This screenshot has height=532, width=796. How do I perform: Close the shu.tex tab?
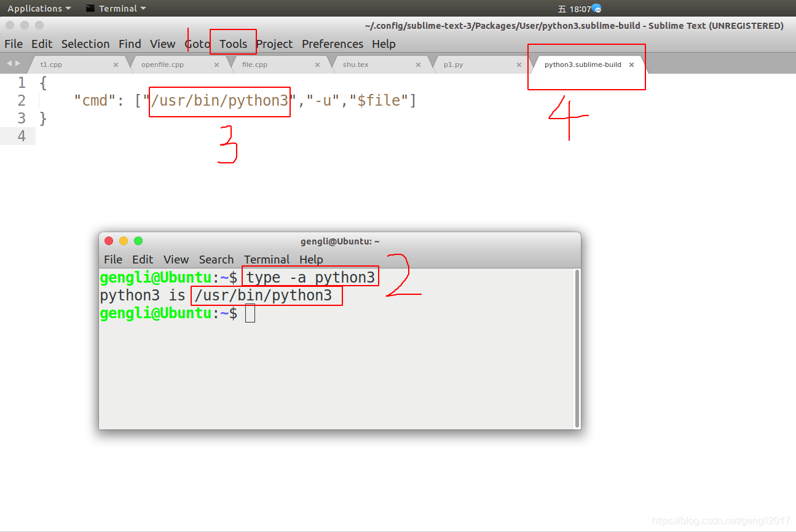coord(418,65)
